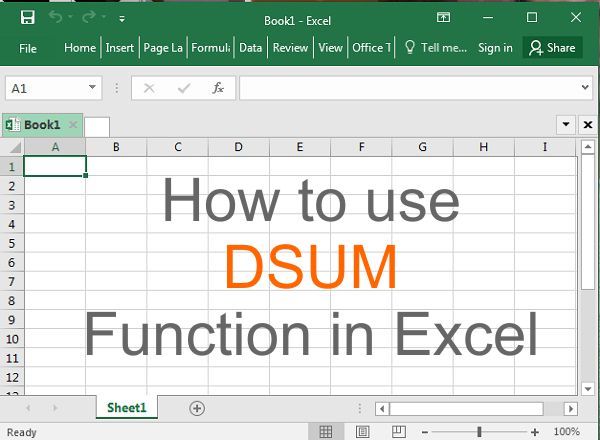Click the Ready status bar text

tap(22, 432)
